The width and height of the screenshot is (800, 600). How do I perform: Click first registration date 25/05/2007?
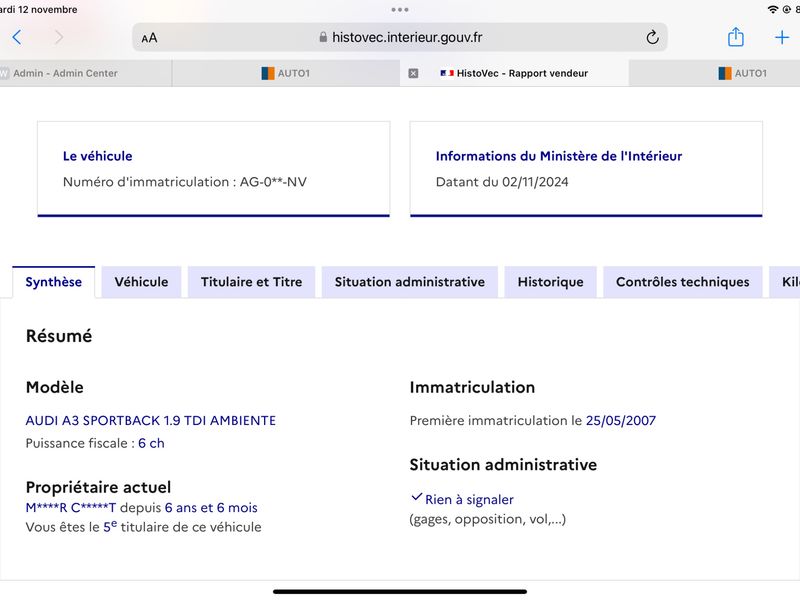[x=621, y=420]
